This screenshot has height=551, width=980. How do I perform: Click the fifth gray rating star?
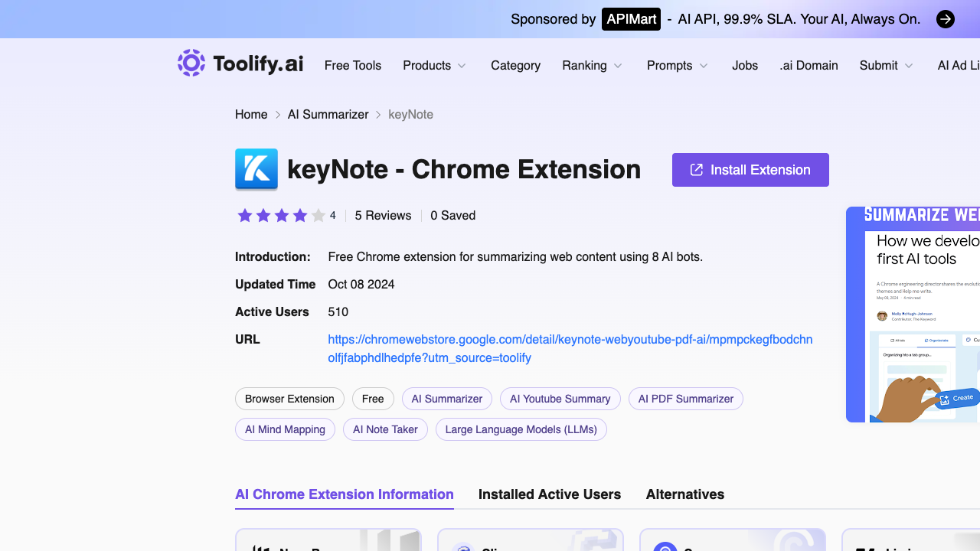[x=318, y=216]
